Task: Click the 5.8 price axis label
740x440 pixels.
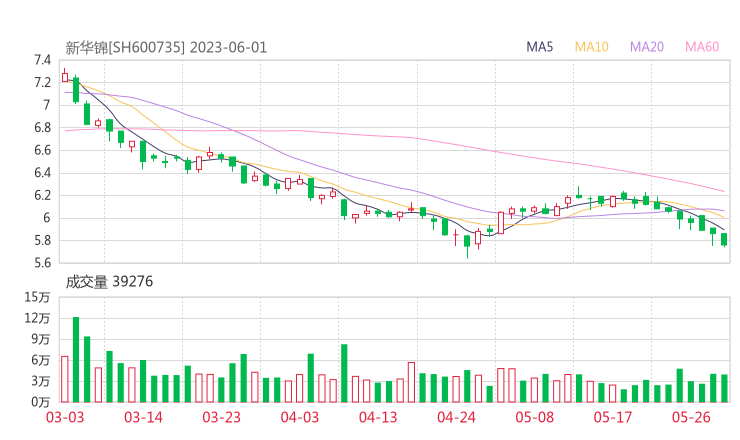Action: (x=42, y=240)
